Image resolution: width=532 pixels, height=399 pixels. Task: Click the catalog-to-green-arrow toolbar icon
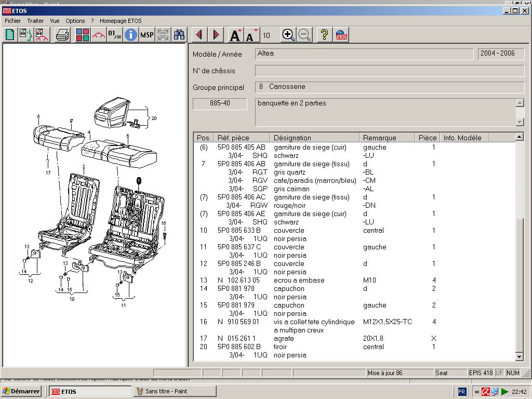click(26, 35)
